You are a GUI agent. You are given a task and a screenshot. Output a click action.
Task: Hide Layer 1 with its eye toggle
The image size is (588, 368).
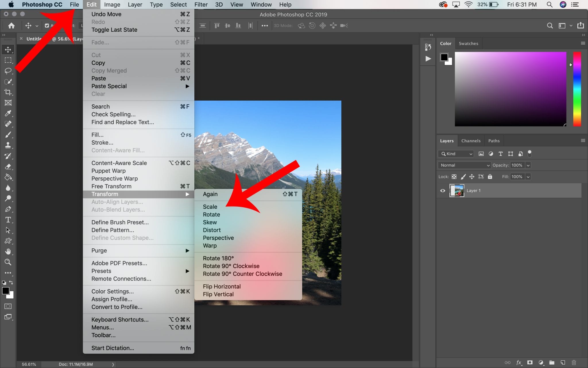(x=442, y=190)
